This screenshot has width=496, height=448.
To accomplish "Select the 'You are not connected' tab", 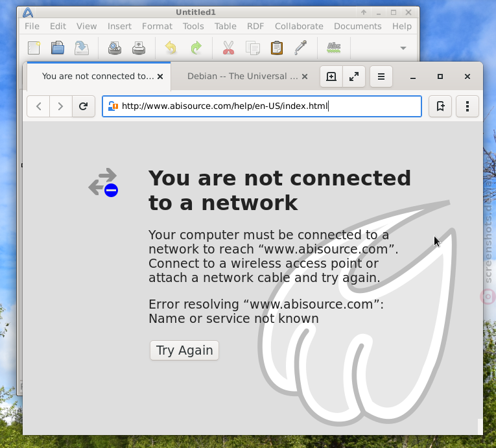I will pos(98,77).
